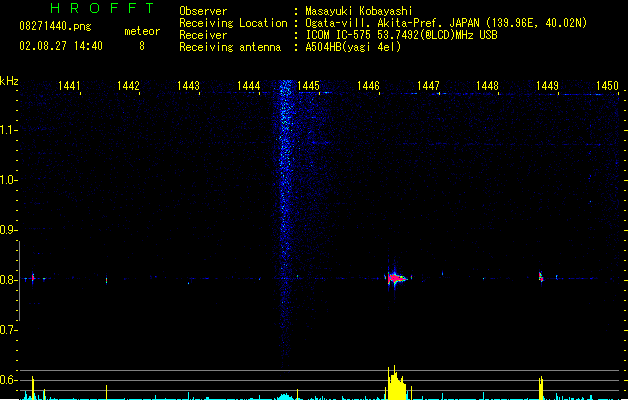Click time axis marker 1446
Viewport: 629px width, 400px height.
pos(368,86)
